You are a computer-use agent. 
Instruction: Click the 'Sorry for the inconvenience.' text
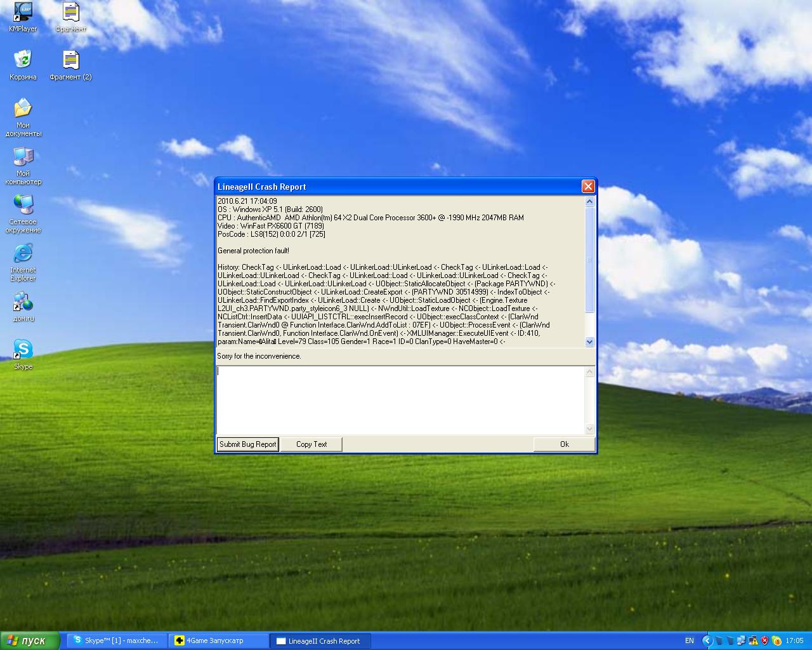[259, 356]
